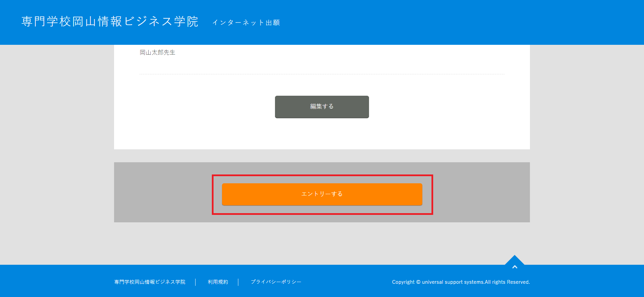The width and height of the screenshot is (644, 297).
Task: Follow the footer 専門学校岡山情報ビジネス学院 link
Action: pos(150,282)
